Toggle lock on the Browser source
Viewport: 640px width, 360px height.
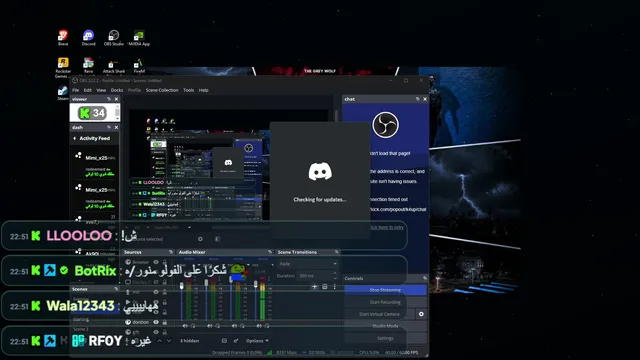[x=164, y=262]
